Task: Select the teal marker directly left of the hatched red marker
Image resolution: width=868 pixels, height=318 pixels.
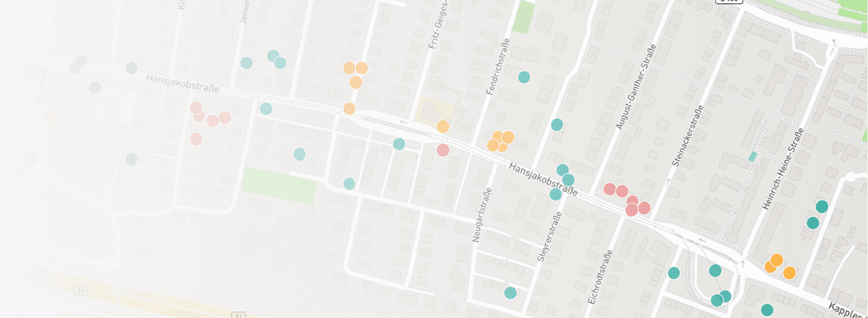Action: [399, 144]
